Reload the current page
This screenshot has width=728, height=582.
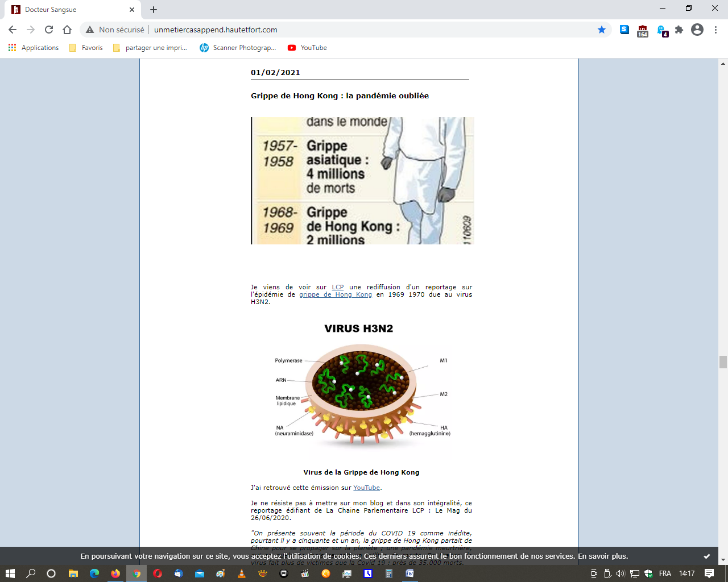(49, 30)
